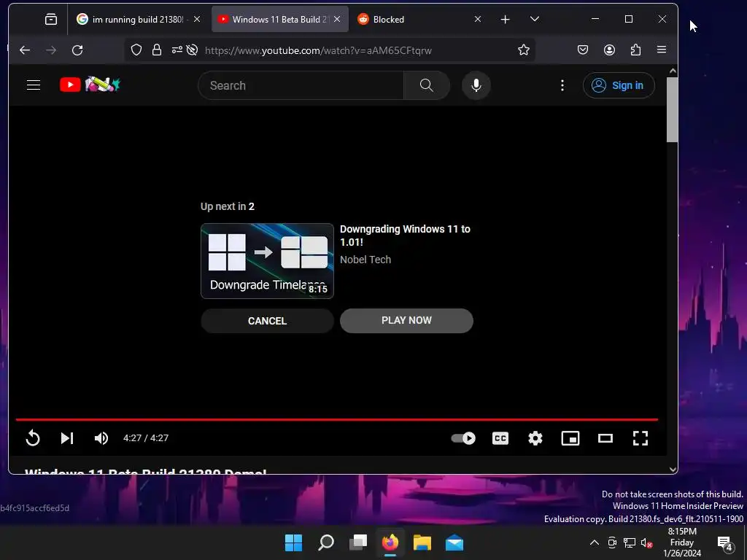Open the Firefox account icon

(609, 50)
